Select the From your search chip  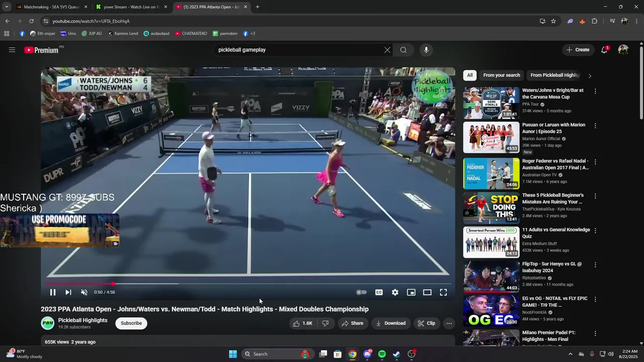[x=502, y=75]
